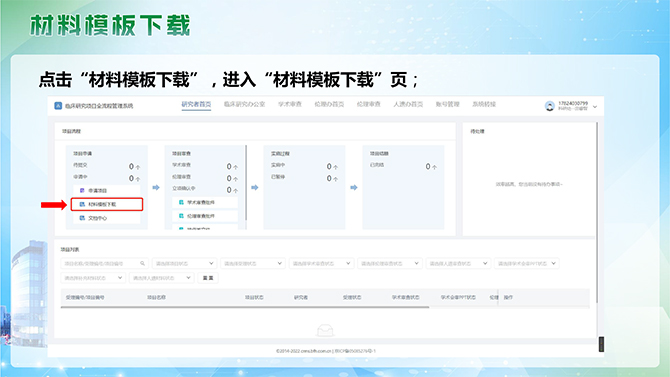
Task: Switch to the 研究者首页 tab
Action: 196,104
